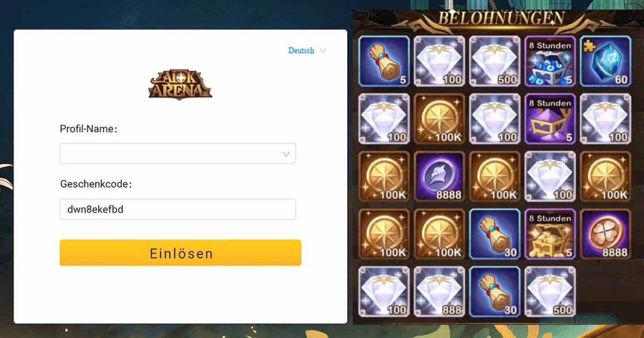The height and width of the screenshot is (338, 644).
Task: Click the chevron beside Deutsch
Action: coord(323,50)
